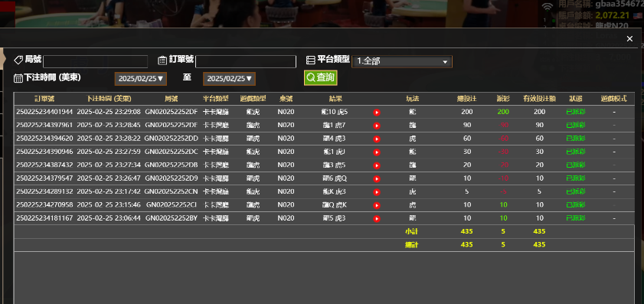This screenshot has height=304, width=644.
Task: Click round ID GN020252252CN
Action: (x=172, y=191)
